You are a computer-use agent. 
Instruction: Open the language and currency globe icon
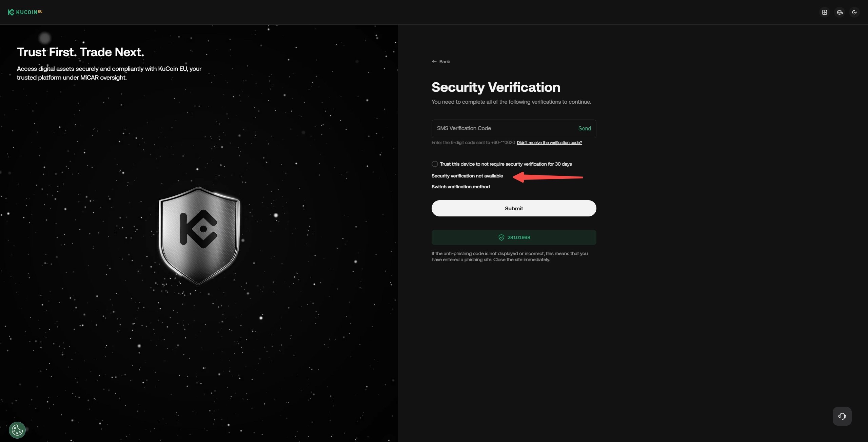(x=840, y=12)
